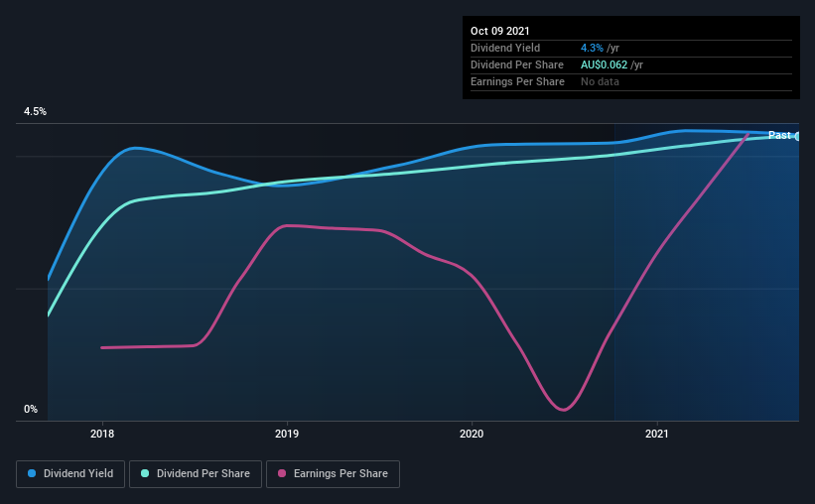Click the 2019 x-axis label
This screenshot has width=815, height=504.
pyautogui.click(x=287, y=434)
